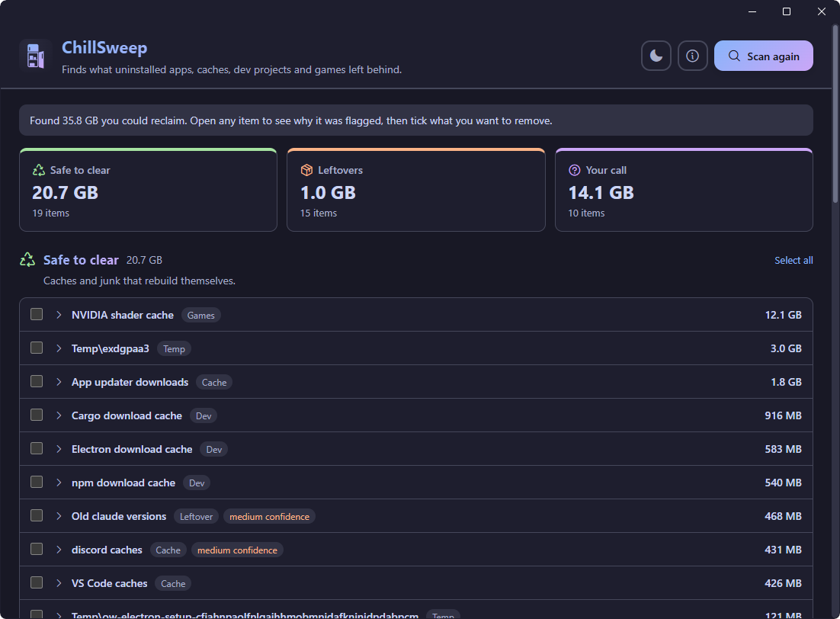Tick the npm download cache checkbox
The width and height of the screenshot is (840, 619).
37,482
